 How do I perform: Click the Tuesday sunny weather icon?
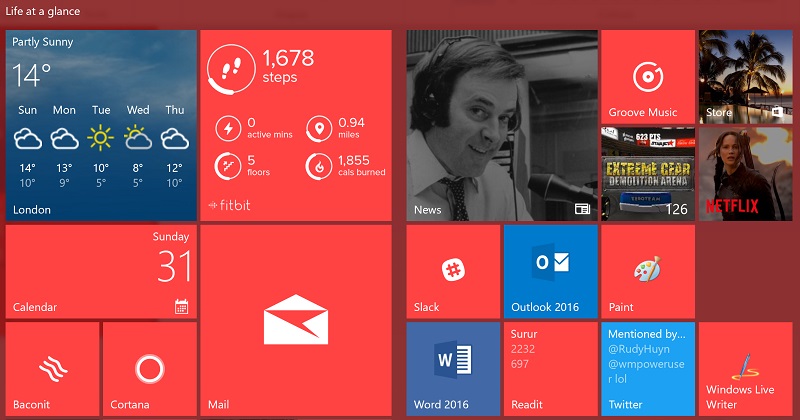click(101, 138)
